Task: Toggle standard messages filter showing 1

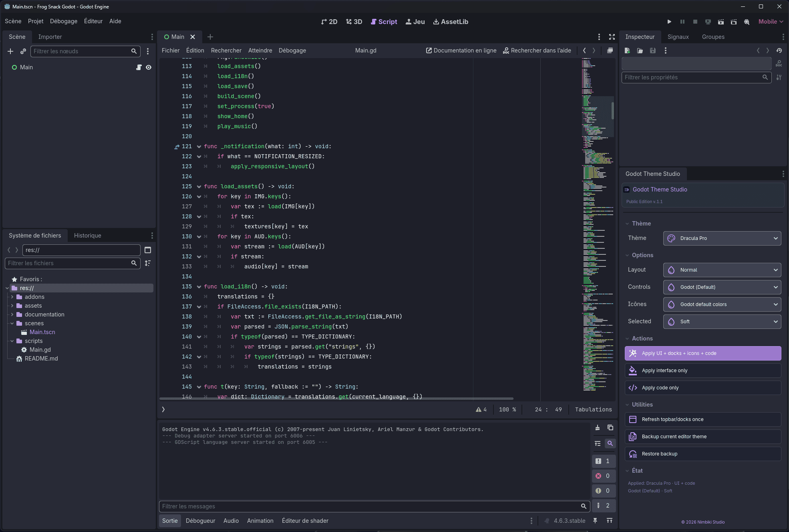Action: point(604,461)
